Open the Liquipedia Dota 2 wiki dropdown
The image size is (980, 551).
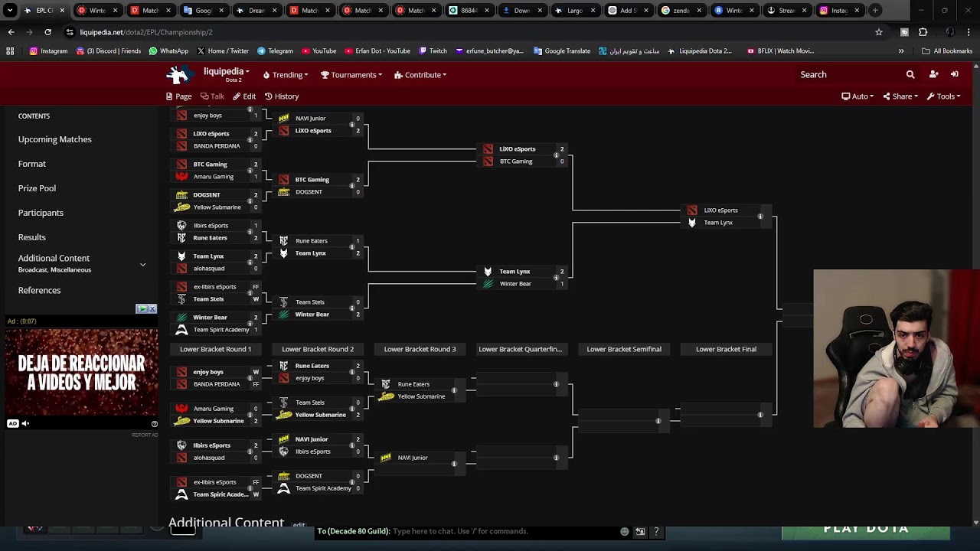coord(227,74)
